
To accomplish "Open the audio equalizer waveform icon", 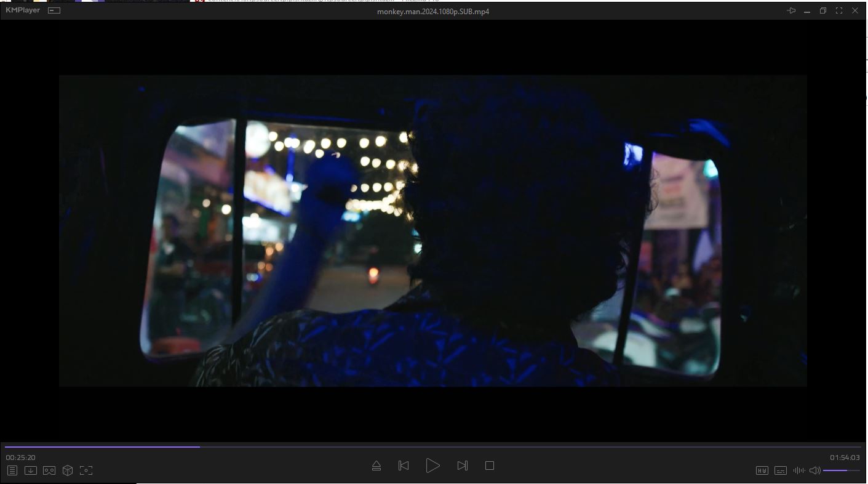I will click(798, 470).
